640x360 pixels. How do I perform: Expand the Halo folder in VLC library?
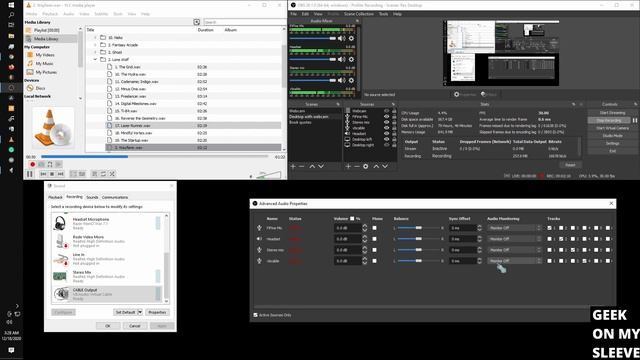(x=95, y=38)
